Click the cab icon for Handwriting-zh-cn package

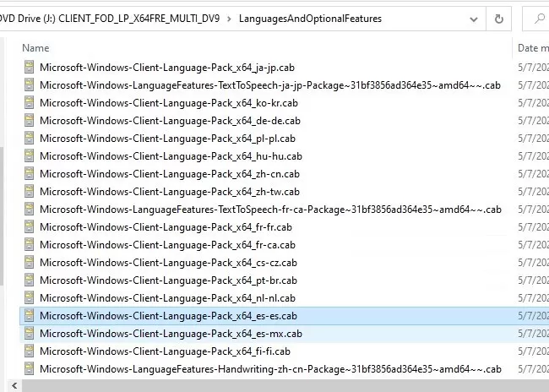point(29,369)
